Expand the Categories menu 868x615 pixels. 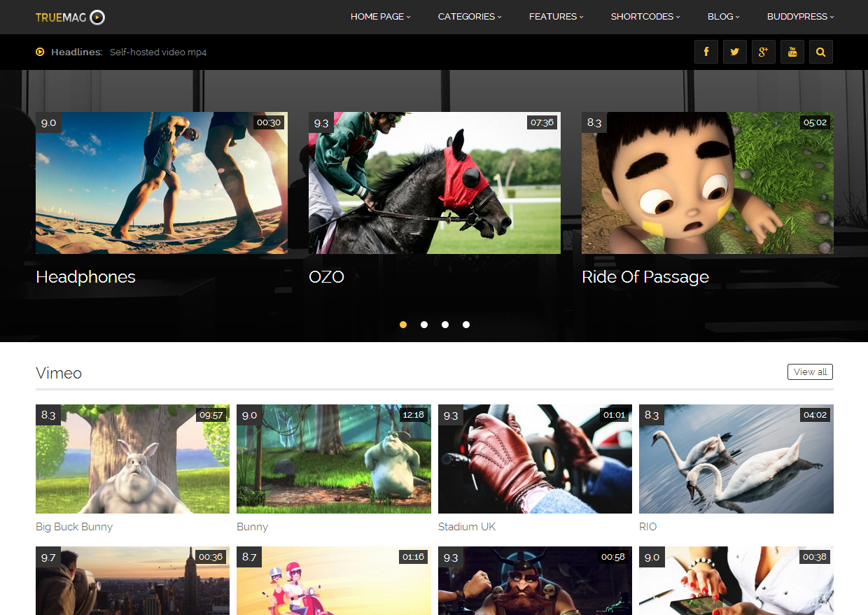click(470, 17)
